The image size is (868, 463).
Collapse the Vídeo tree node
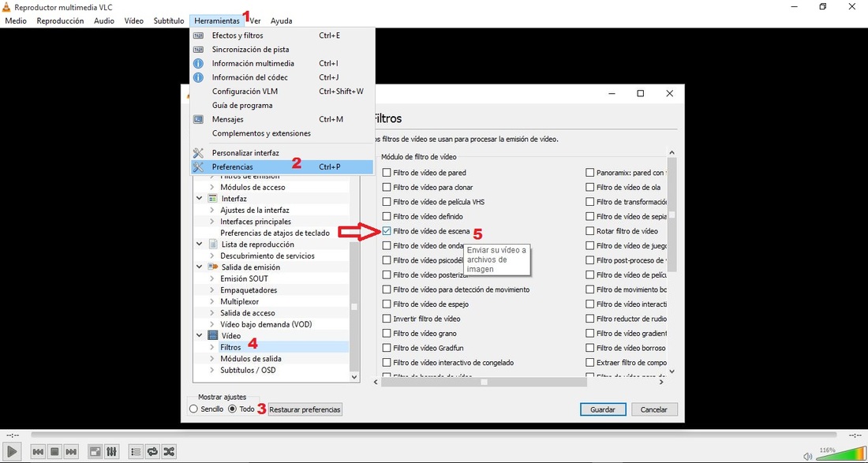point(200,336)
